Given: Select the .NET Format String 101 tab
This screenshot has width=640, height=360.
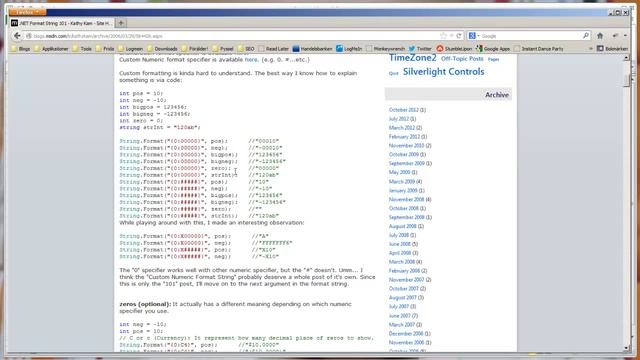Looking at the screenshot, I should [62, 23].
